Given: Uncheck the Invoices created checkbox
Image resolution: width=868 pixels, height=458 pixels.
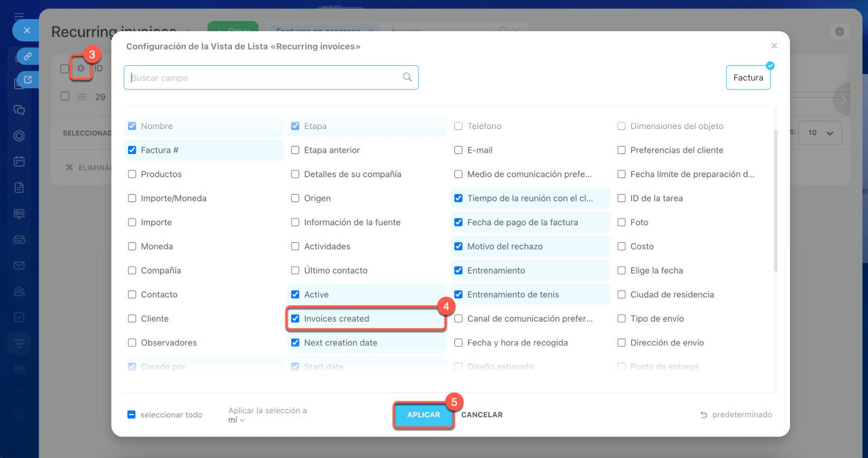Looking at the screenshot, I should coord(295,318).
